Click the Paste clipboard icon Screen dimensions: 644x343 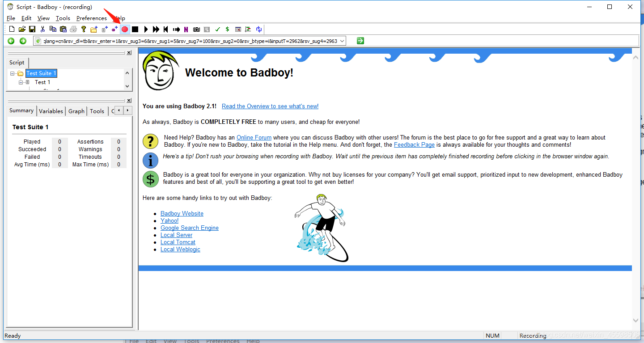click(x=63, y=29)
